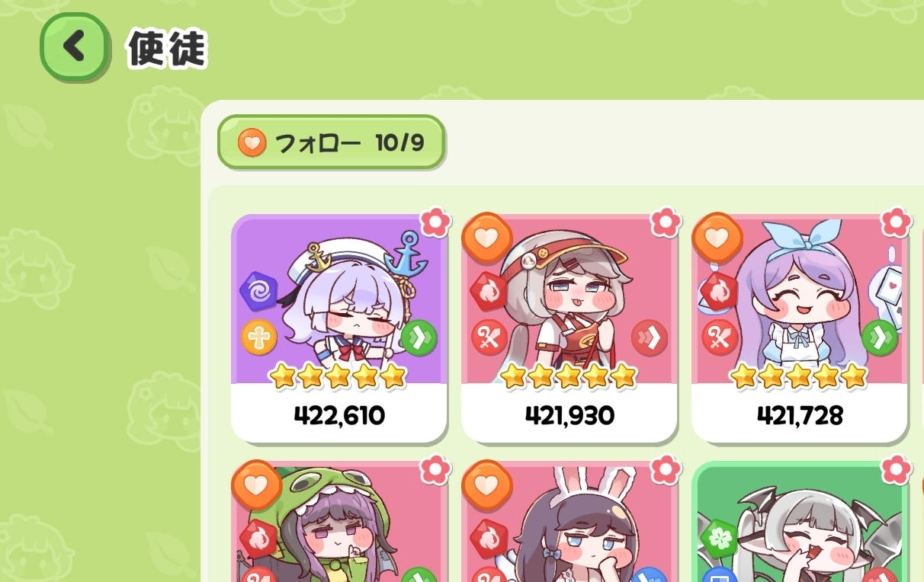Toggle follow heart on cap girl card
This screenshot has height=582, width=924.
pos(486,238)
